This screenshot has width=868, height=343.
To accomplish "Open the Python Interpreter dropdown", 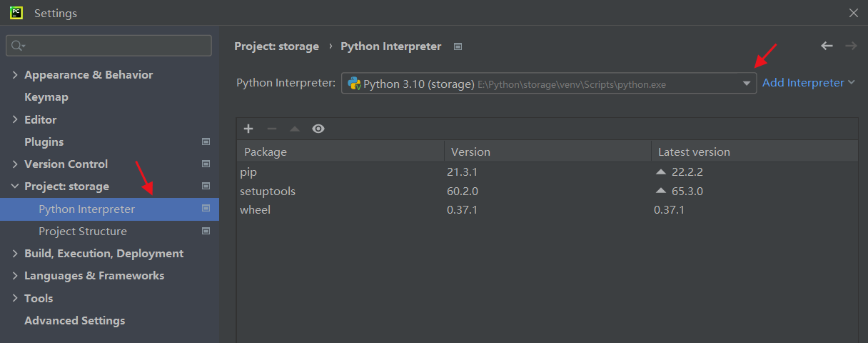I will [747, 84].
